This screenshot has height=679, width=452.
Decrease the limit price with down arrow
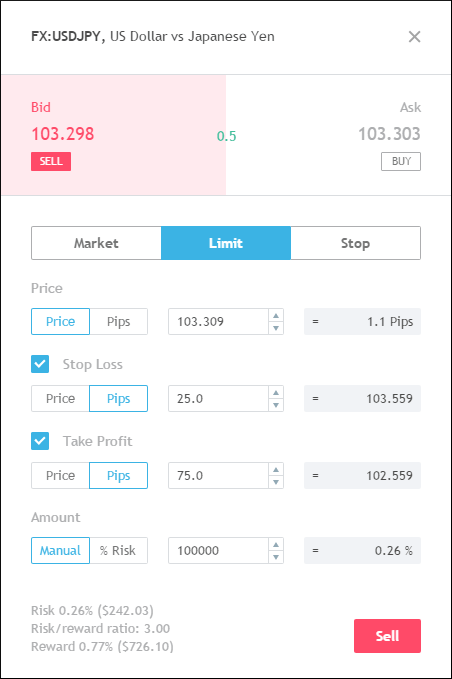pos(276,328)
